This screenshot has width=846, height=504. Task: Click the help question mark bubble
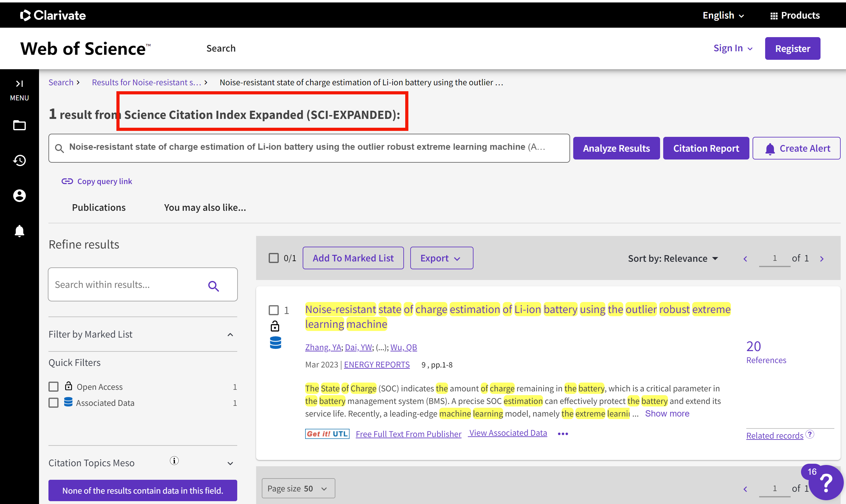coord(826,483)
